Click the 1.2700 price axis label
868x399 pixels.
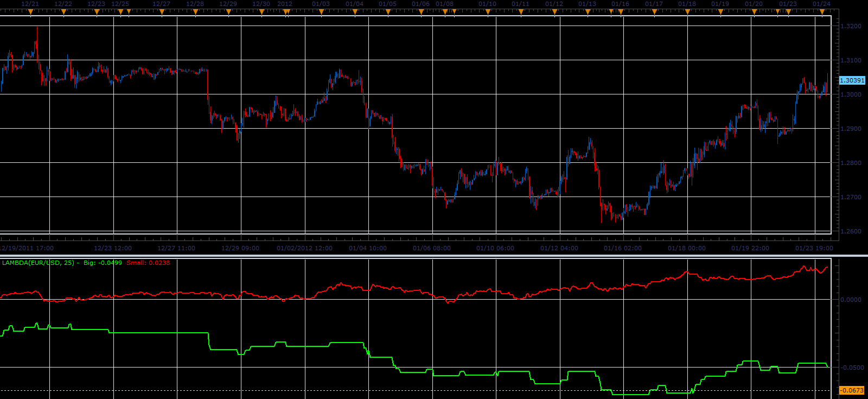coord(851,197)
